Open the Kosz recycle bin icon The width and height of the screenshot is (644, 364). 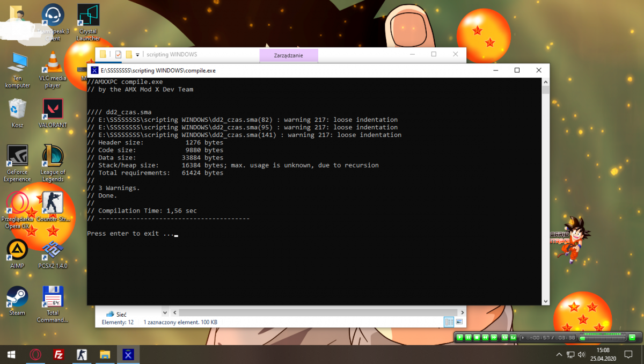pyautogui.click(x=18, y=113)
